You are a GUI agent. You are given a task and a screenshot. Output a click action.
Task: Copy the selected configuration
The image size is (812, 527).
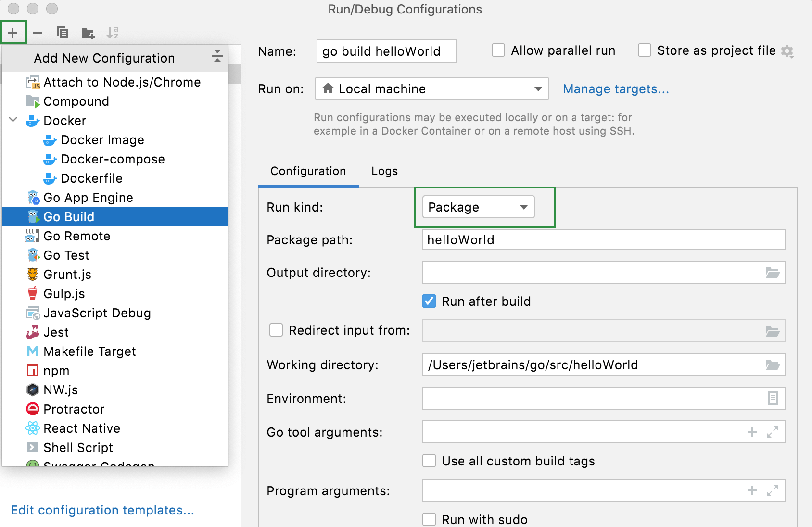(x=63, y=32)
